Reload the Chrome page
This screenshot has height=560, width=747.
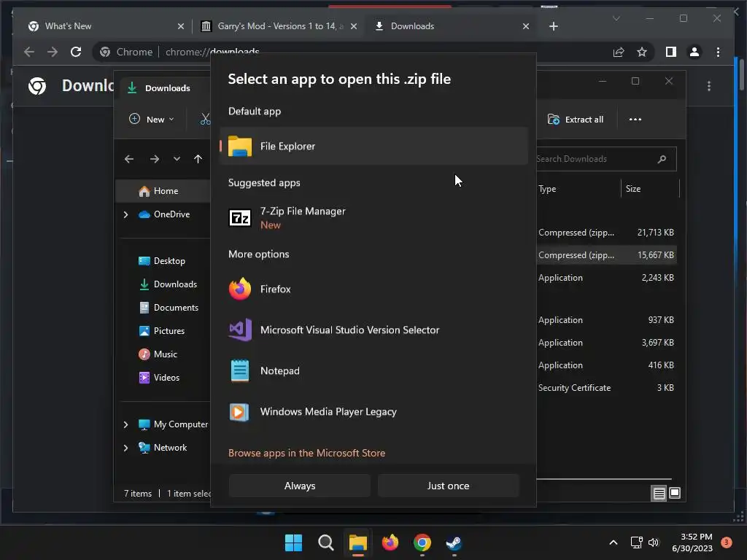(x=76, y=52)
